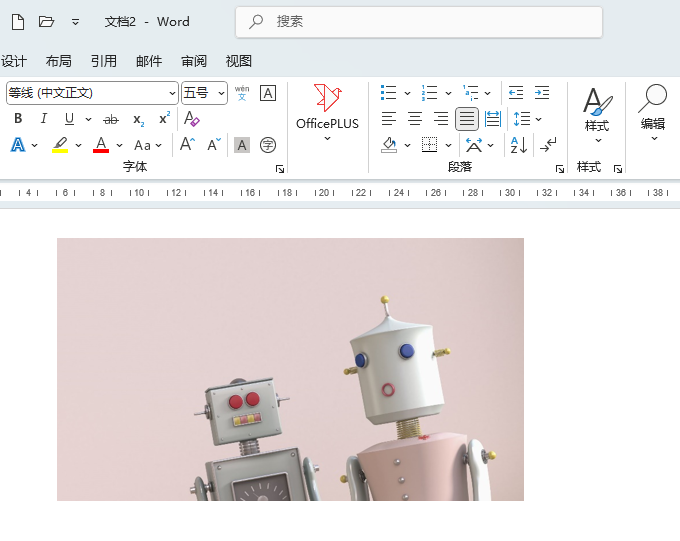
Task: Toggle strikethrough formatting
Action: coord(111,119)
